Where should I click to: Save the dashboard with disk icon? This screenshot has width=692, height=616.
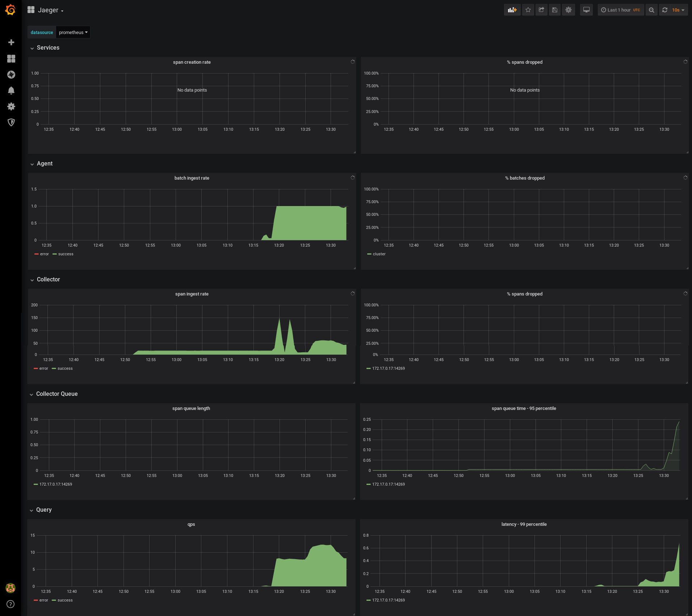[554, 10]
